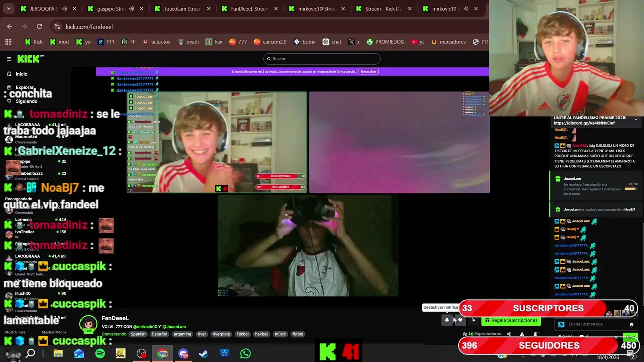This screenshot has height=362, width=644.
Task: Share the stream via share icon
Action: (509, 334)
